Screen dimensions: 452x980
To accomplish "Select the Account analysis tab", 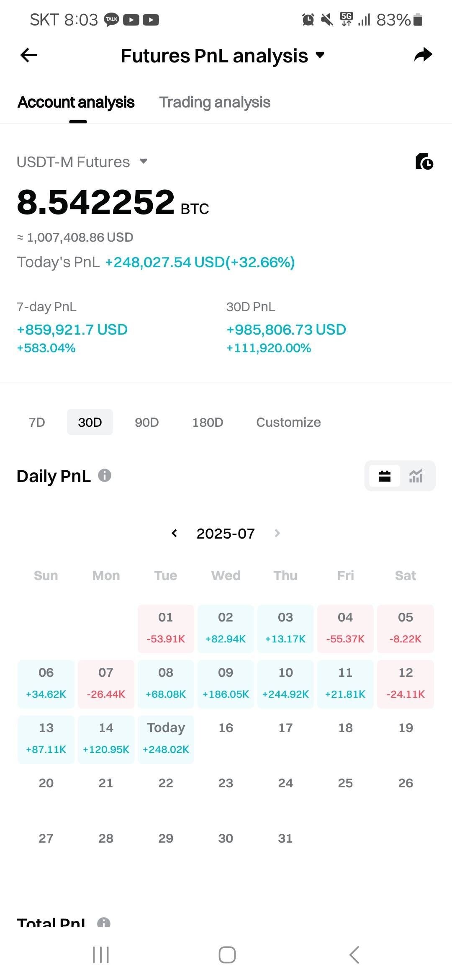I will (76, 102).
